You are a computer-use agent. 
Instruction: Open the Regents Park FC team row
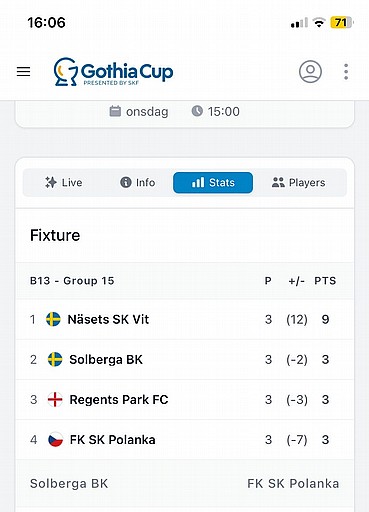[x=184, y=399]
